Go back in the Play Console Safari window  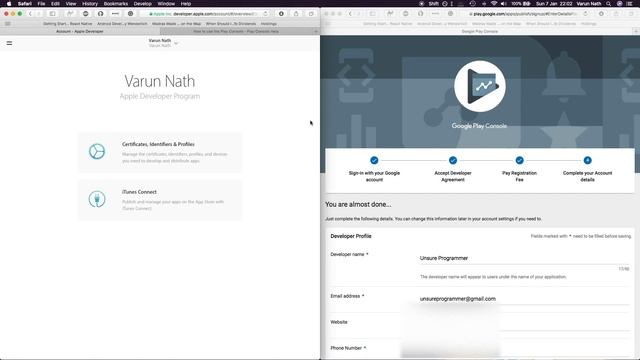[350, 13]
